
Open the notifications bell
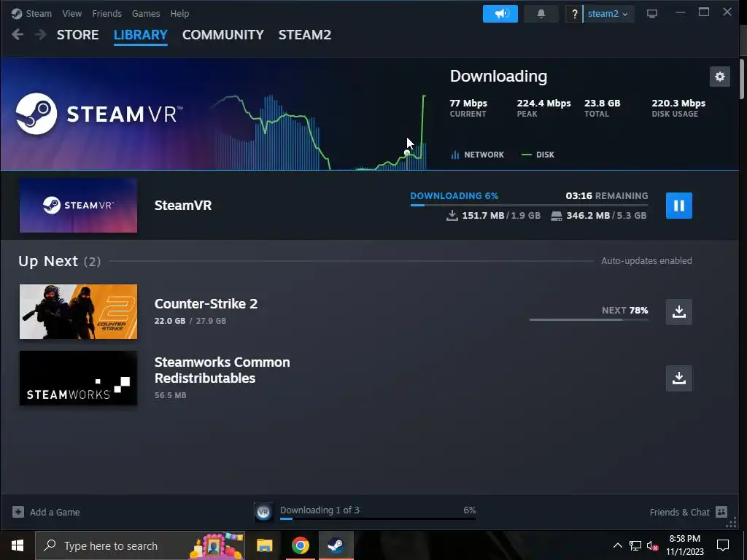coord(541,14)
